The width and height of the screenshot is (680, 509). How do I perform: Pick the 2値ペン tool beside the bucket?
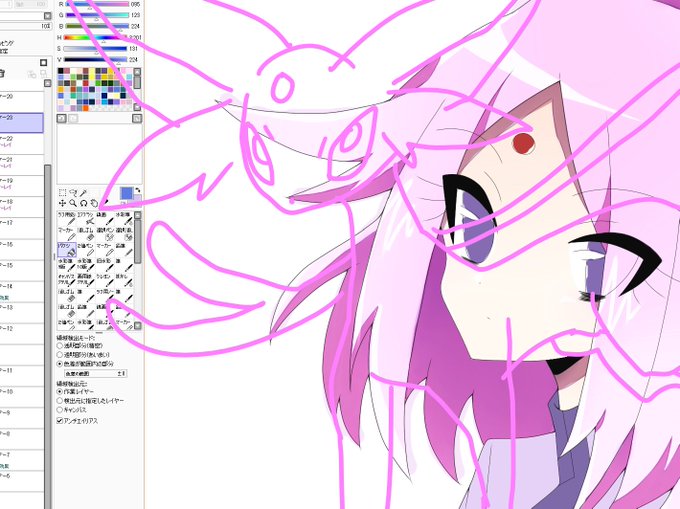point(86,250)
